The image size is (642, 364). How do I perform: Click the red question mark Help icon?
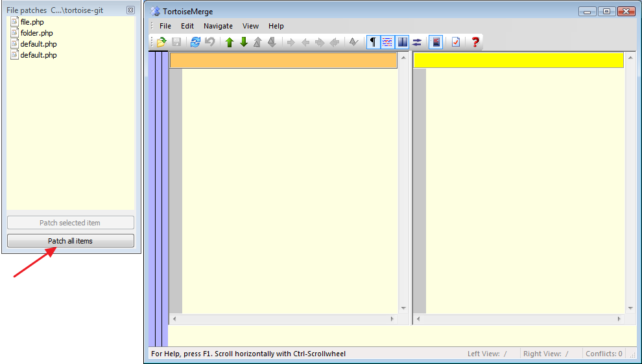point(475,42)
